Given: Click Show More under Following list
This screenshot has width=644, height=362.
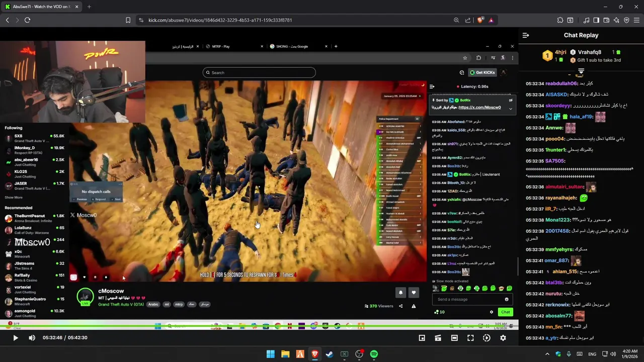Looking at the screenshot, I should (14, 198).
